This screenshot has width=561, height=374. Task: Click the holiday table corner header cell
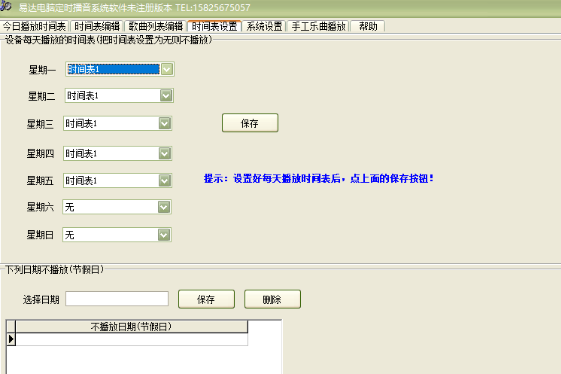tap(11, 326)
